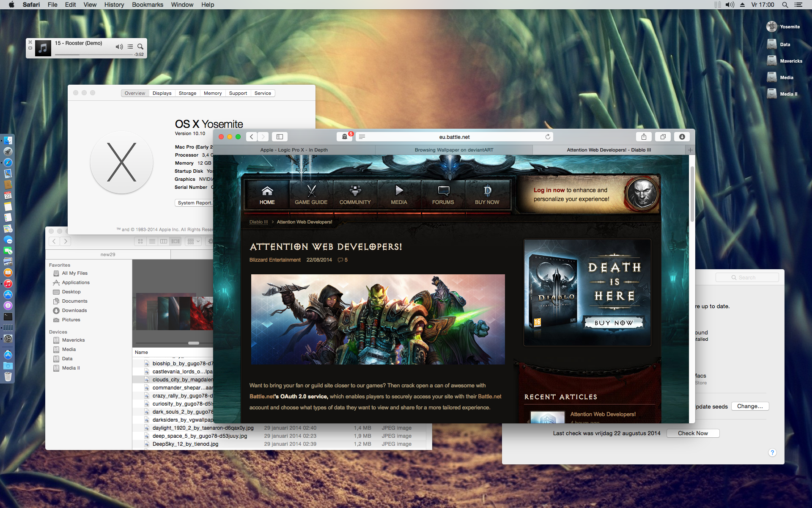The width and height of the screenshot is (812, 508).
Task: Open Finder from the Dock
Action: 8,141
